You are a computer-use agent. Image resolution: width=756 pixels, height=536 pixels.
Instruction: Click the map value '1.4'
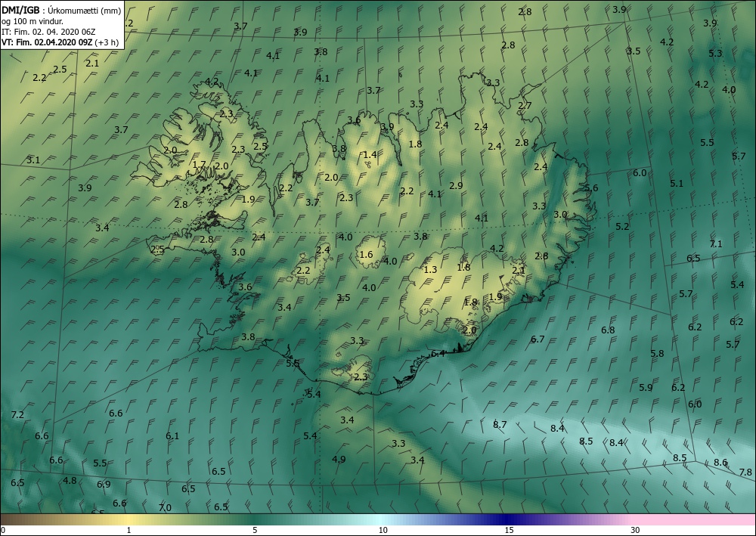tap(370, 155)
